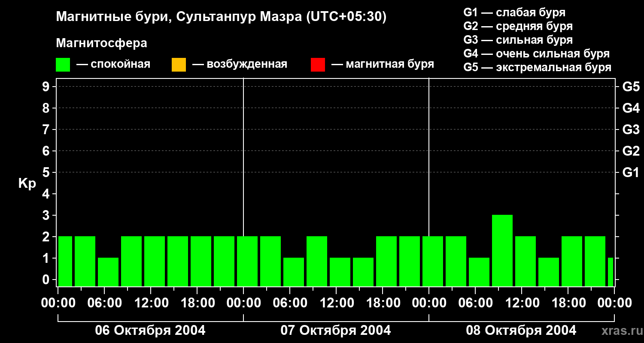The height and width of the screenshot is (343, 644).
Task: Click the Kp 1 bar at 06:00 on 08 October
Action: tap(479, 272)
